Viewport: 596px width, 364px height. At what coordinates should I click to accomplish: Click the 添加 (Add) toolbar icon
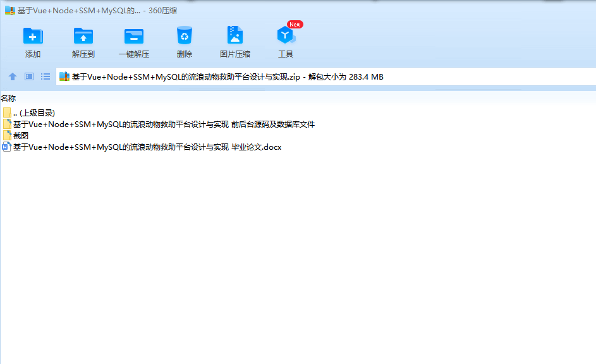[33, 36]
